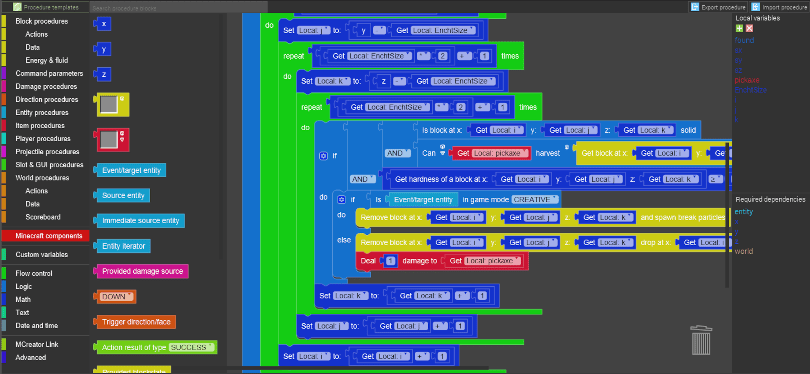Open Energy & fluid subcategory
Screen dimensions: 810x374
(46, 60)
